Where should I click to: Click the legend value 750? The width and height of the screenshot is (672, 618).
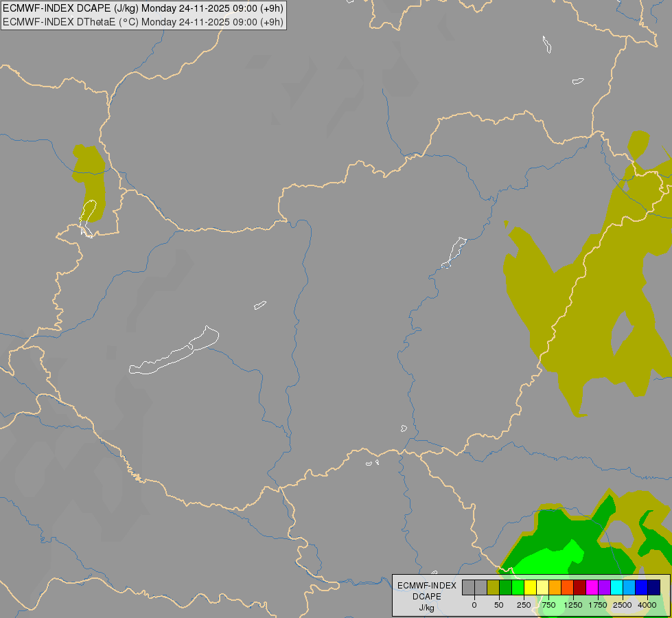(x=548, y=605)
